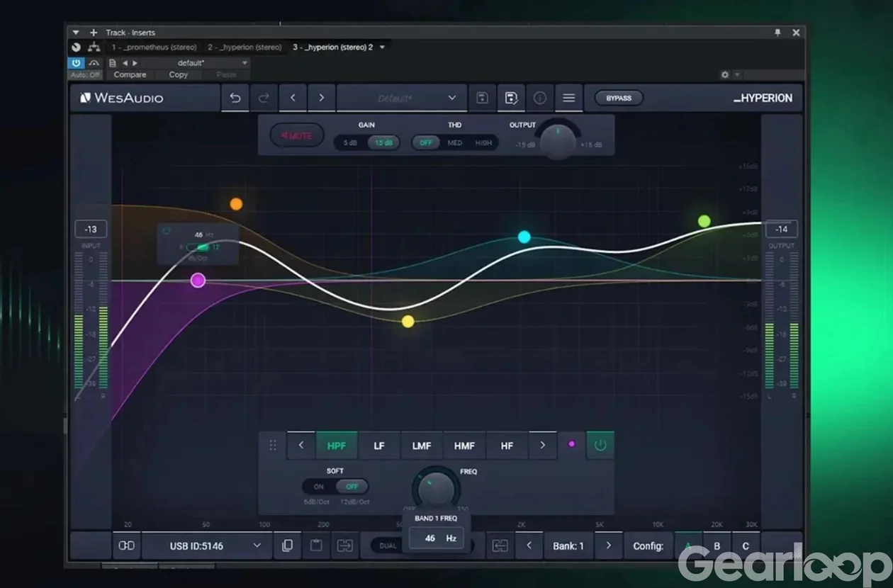Open the hamburger menu in plugin header

tap(568, 98)
